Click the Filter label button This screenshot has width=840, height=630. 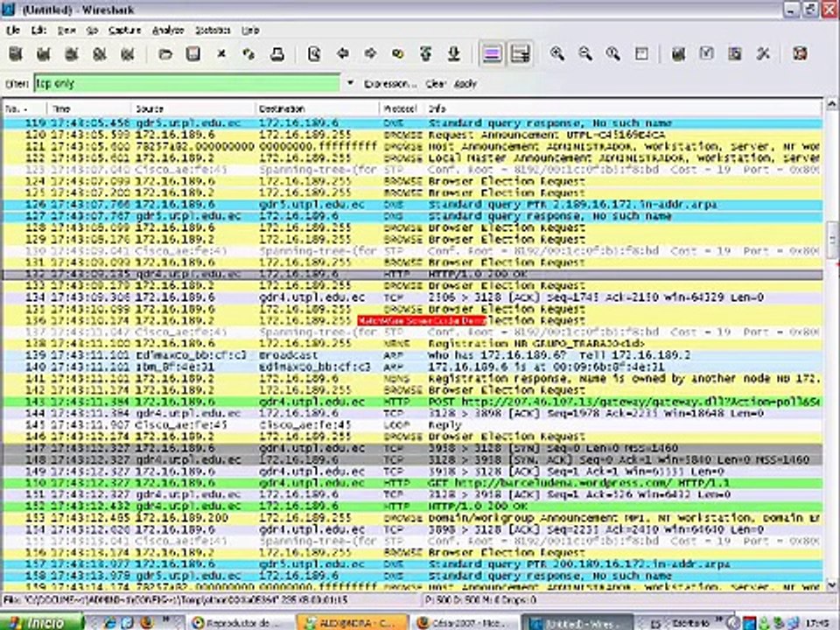pyautogui.click(x=17, y=84)
